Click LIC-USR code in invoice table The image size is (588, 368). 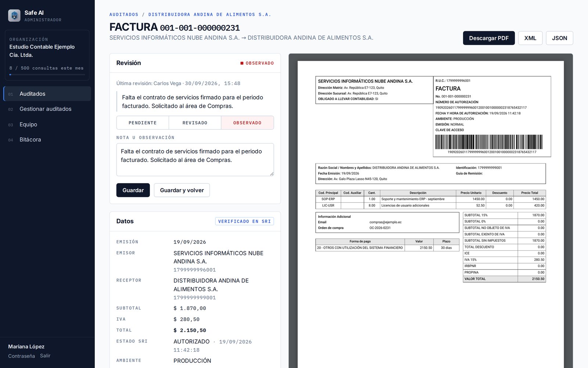[x=328, y=206]
